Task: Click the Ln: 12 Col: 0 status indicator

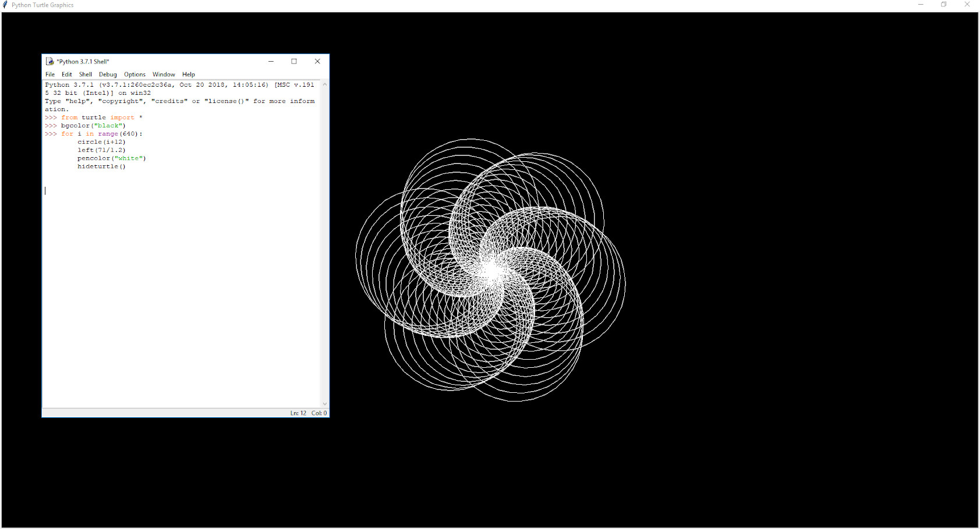Action: (x=307, y=413)
